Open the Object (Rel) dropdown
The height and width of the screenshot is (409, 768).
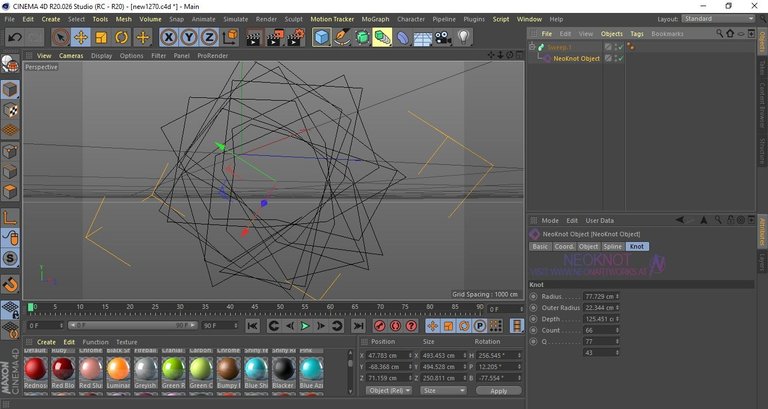click(388, 390)
